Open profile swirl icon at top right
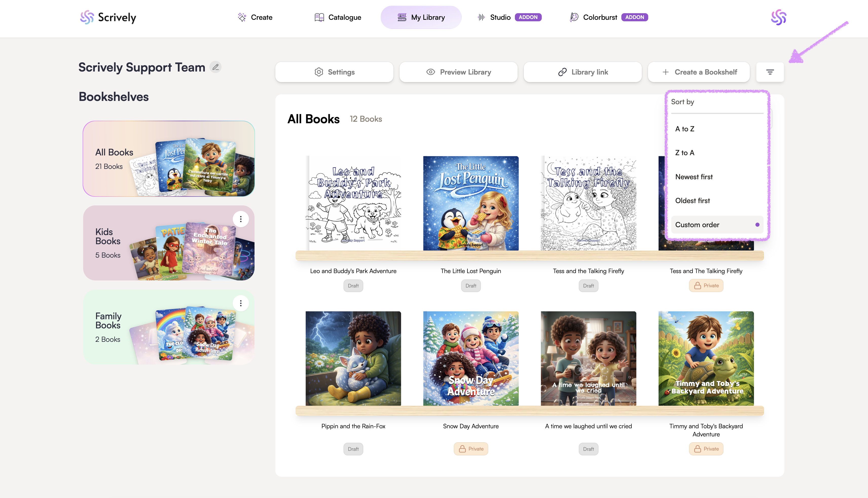This screenshot has width=868, height=498. (x=779, y=17)
